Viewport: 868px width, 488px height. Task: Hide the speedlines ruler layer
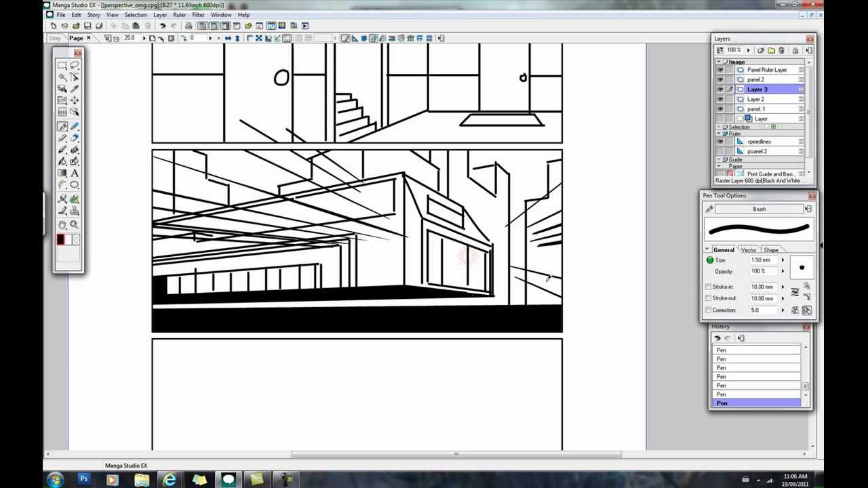pyautogui.click(x=720, y=142)
